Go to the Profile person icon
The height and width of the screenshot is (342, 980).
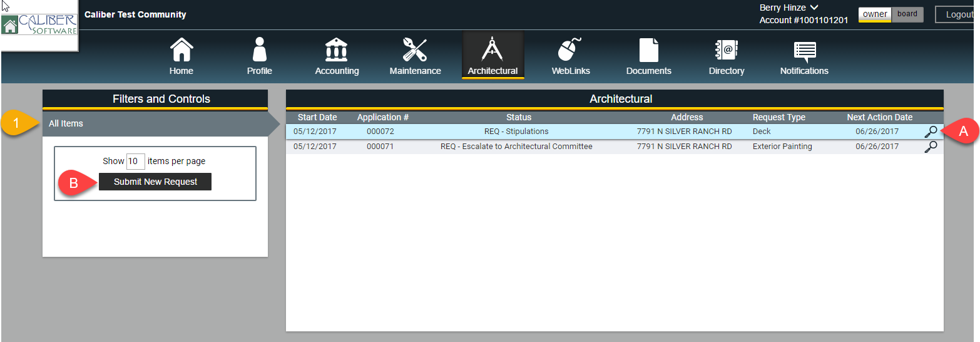click(x=259, y=50)
